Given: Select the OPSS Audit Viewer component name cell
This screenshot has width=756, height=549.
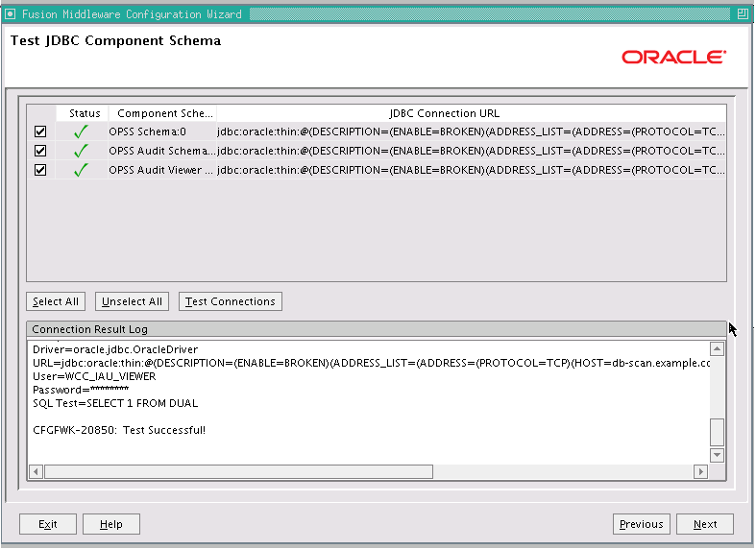Looking at the screenshot, I should pos(162,170).
